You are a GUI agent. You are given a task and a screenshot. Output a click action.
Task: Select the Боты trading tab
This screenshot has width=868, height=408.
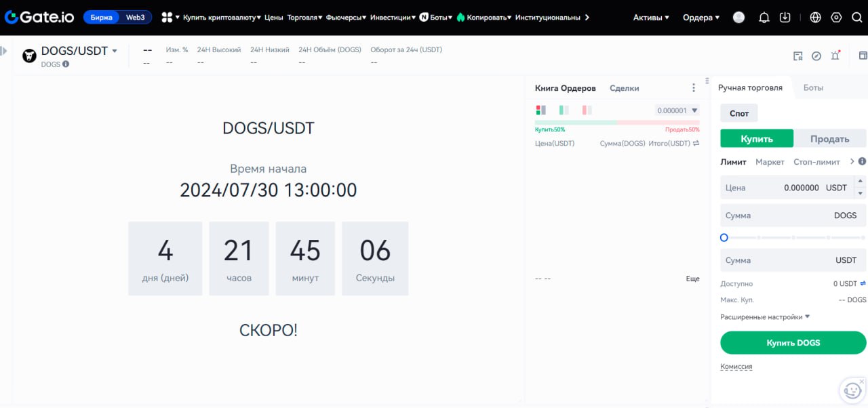tap(813, 87)
